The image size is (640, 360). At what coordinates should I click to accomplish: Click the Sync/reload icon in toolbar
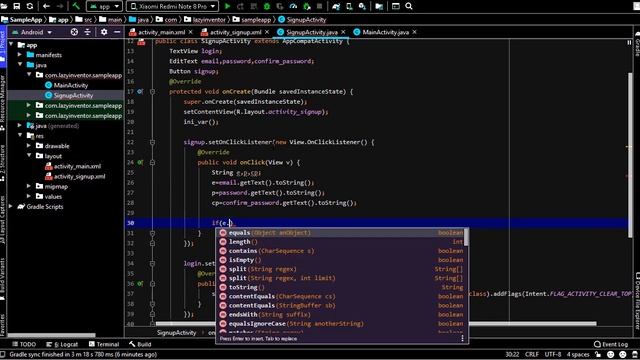tap(30, 6)
